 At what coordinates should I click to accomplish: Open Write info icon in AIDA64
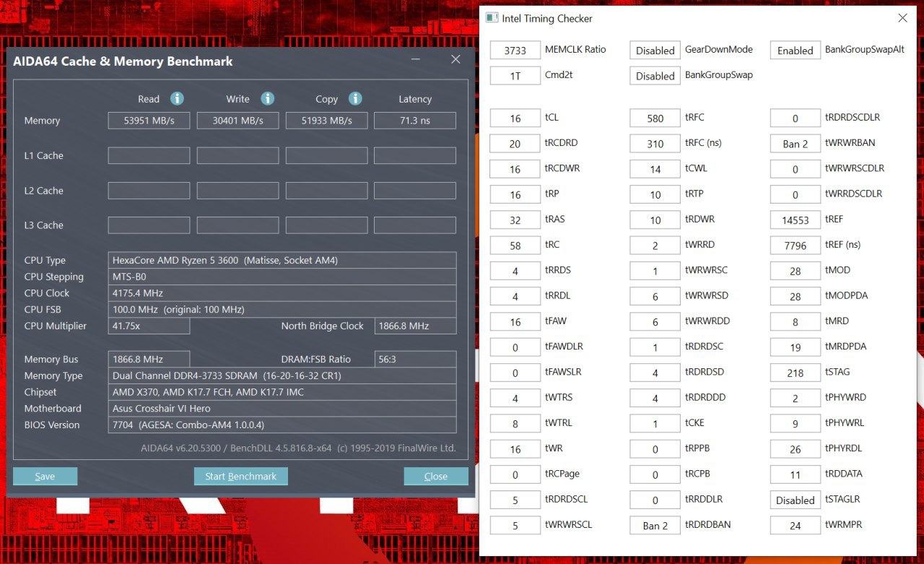[x=268, y=98]
